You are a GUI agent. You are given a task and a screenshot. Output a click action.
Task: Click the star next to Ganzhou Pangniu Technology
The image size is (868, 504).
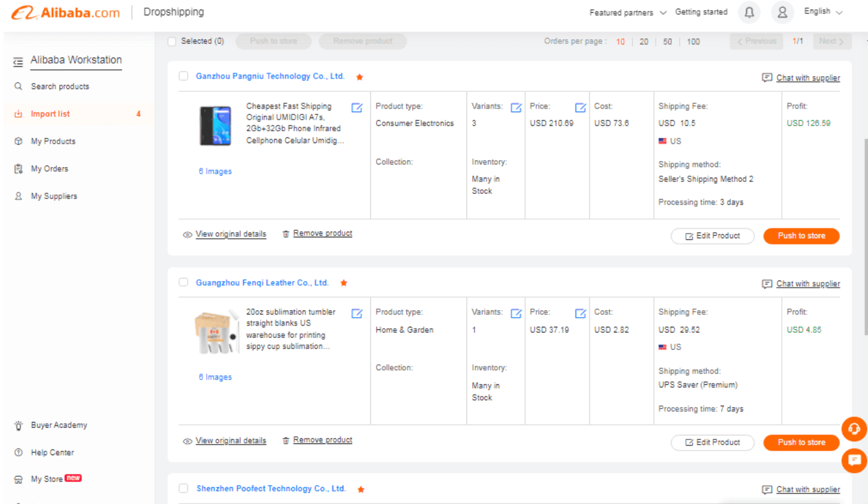coord(360,77)
